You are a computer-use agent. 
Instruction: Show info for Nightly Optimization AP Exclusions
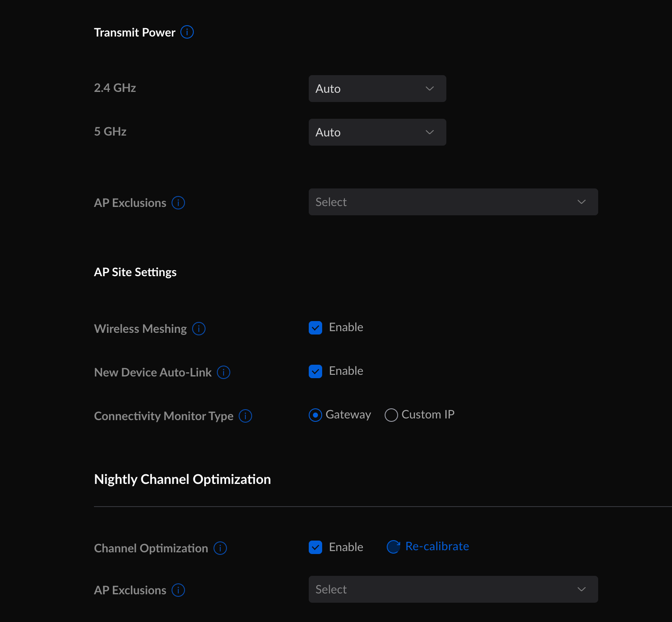click(178, 590)
